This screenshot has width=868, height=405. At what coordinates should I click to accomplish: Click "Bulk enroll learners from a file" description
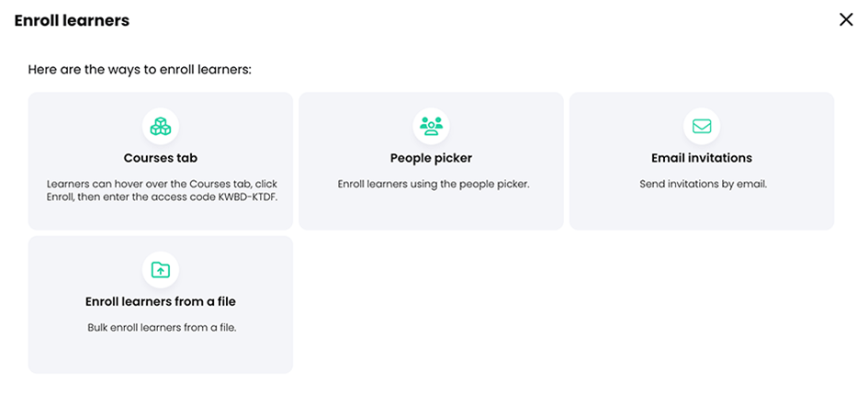tap(162, 327)
